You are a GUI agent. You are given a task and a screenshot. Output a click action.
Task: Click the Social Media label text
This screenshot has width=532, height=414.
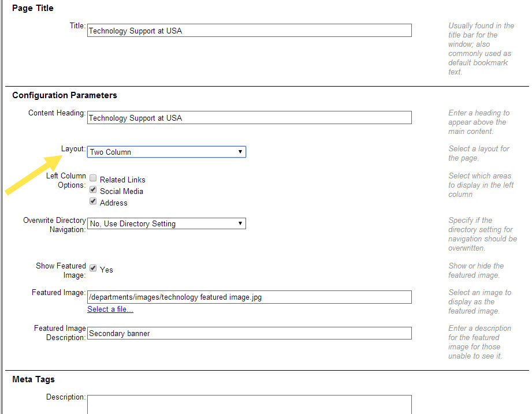[x=121, y=191]
